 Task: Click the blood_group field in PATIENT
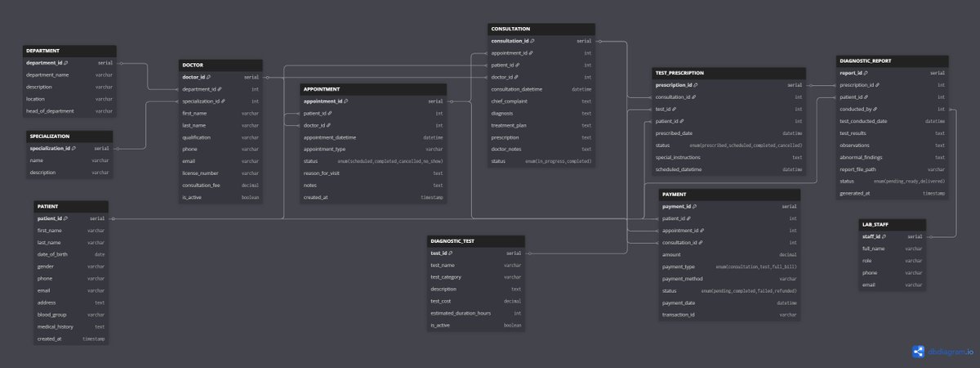[x=71, y=315]
